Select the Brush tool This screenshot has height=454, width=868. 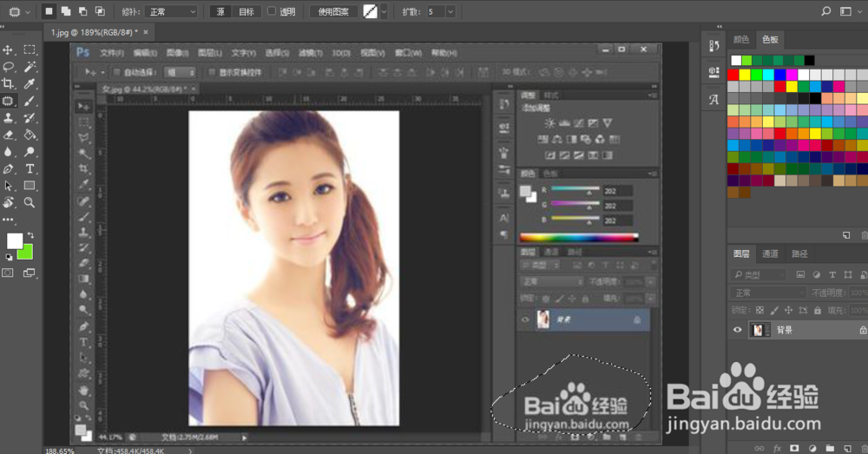30,101
